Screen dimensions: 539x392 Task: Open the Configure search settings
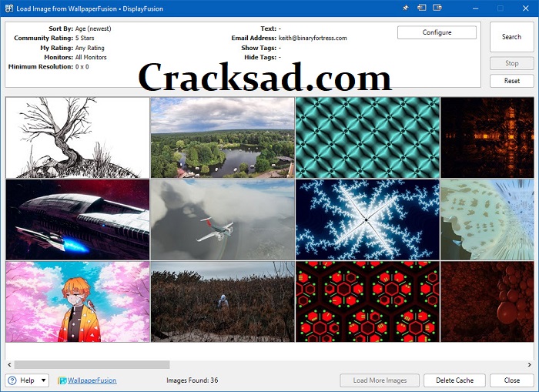point(437,32)
